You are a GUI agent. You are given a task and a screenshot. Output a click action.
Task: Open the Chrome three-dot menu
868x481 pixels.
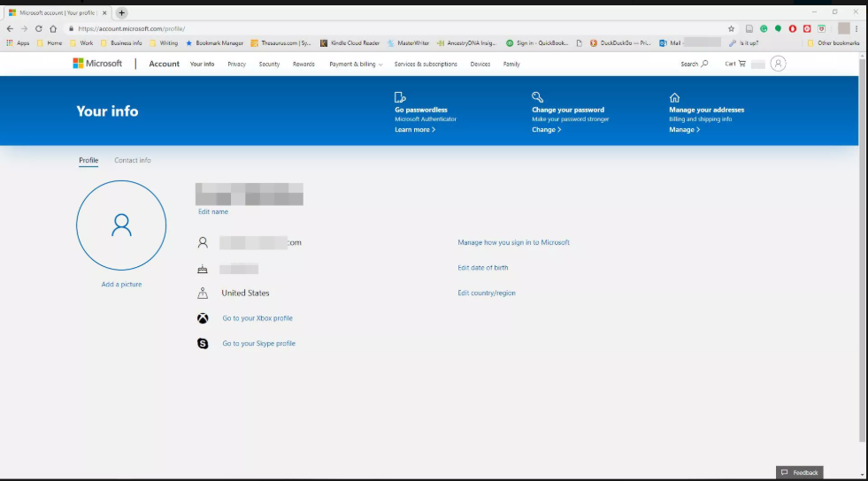[856, 29]
